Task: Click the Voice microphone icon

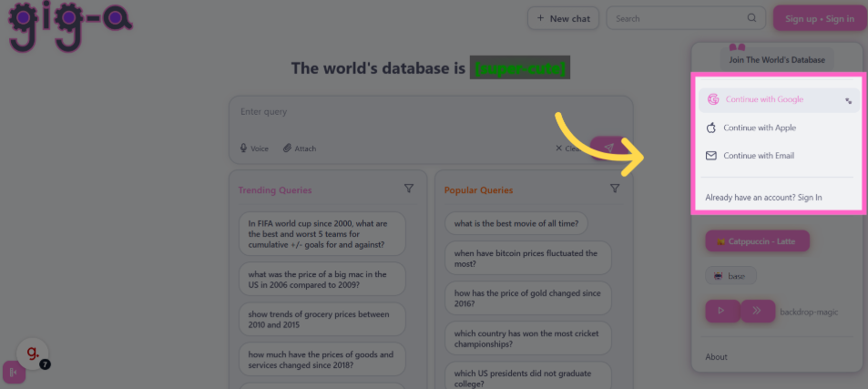Action: [x=243, y=148]
